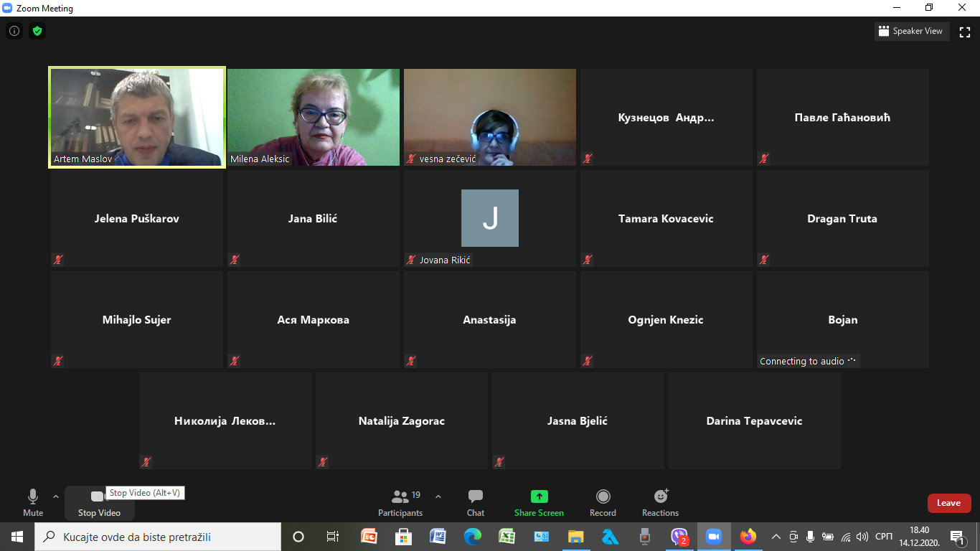Open the Chat panel
The height and width of the screenshot is (551, 980).
[475, 503]
